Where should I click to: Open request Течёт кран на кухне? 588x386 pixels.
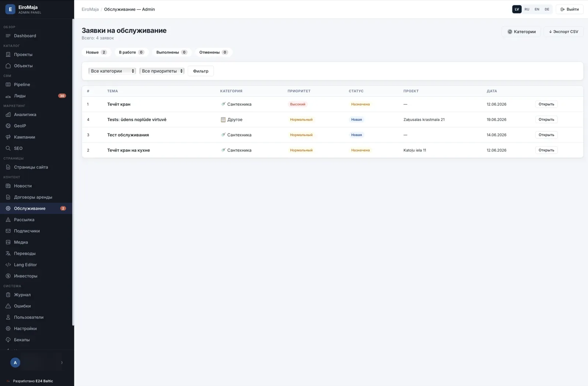(546, 150)
